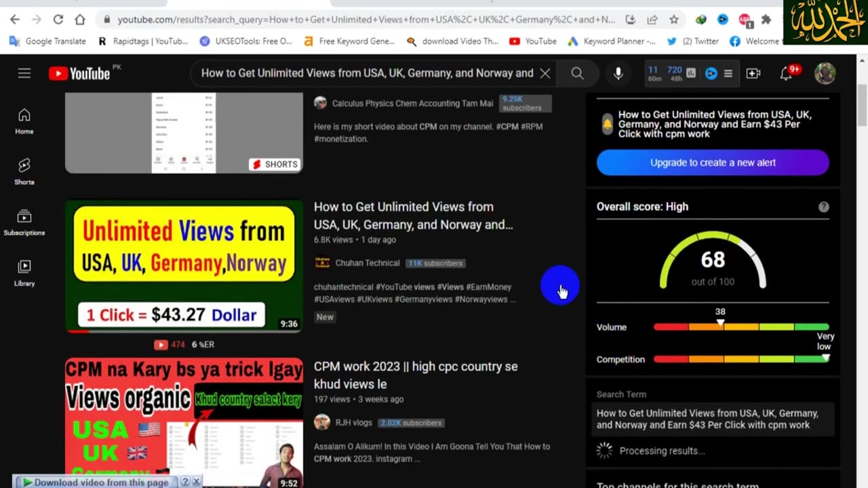Open UKSEOTools bookmark
This screenshot has height=488, width=868.
point(246,41)
